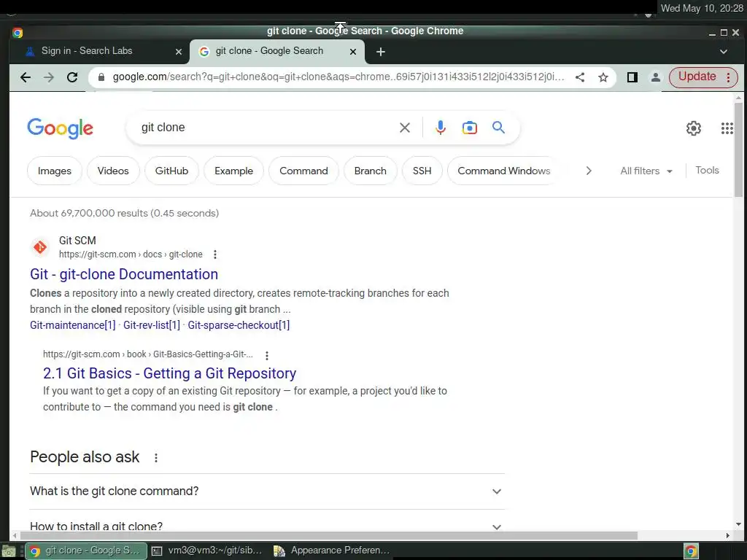Open the Chrome profile menu
The width and height of the screenshot is (747, 560).
(656, 77)
